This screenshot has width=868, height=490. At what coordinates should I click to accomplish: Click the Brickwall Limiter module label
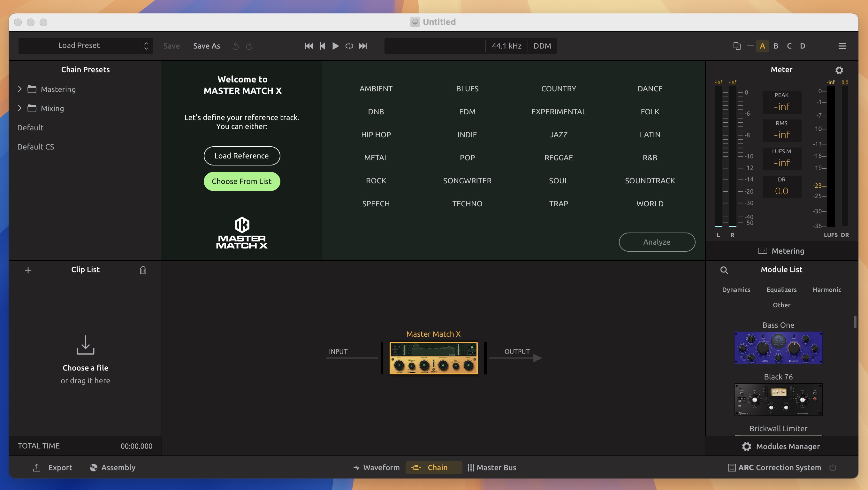[x=778, y=428]
